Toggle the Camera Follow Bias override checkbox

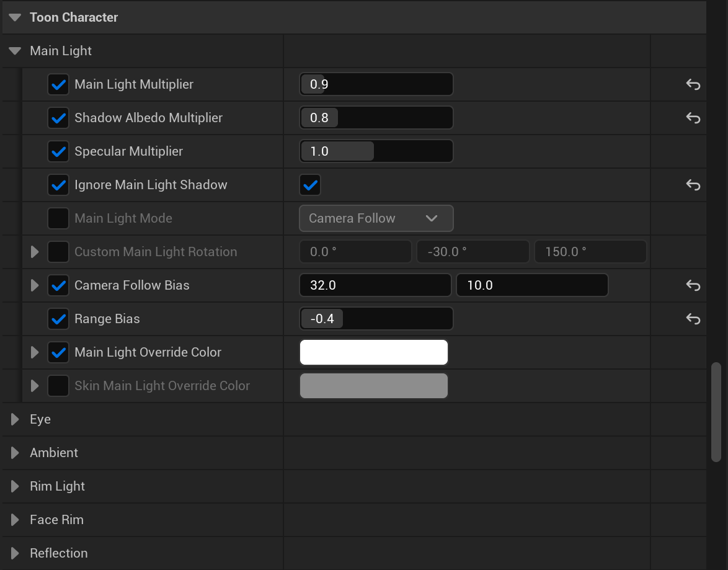[x=58, y=285]
